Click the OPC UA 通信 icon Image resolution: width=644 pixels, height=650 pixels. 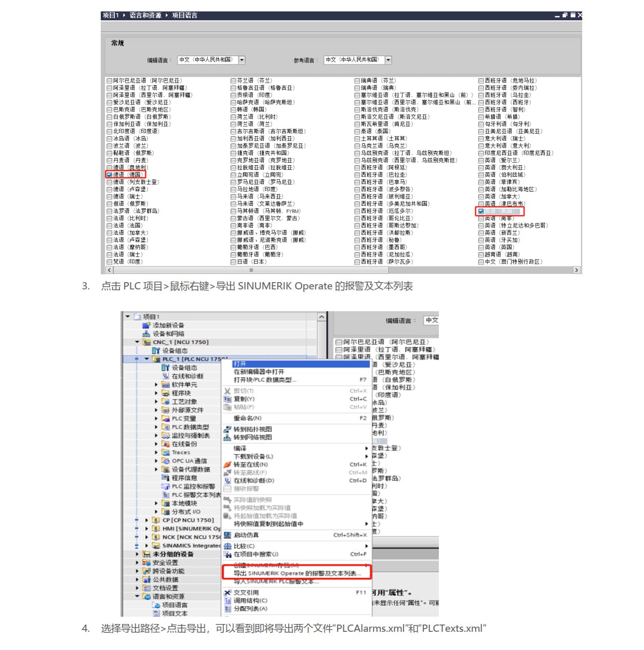pyautogui.click(x=166, y=461)
